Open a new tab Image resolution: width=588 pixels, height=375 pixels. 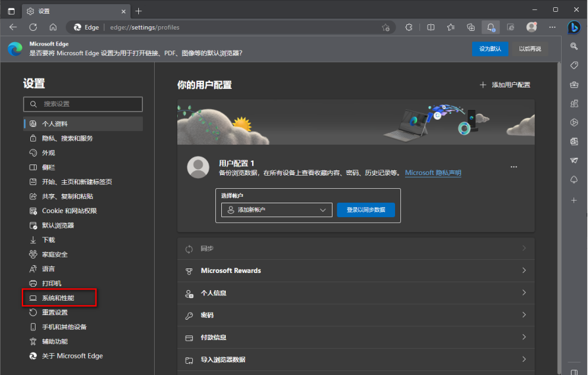(138, 11)
